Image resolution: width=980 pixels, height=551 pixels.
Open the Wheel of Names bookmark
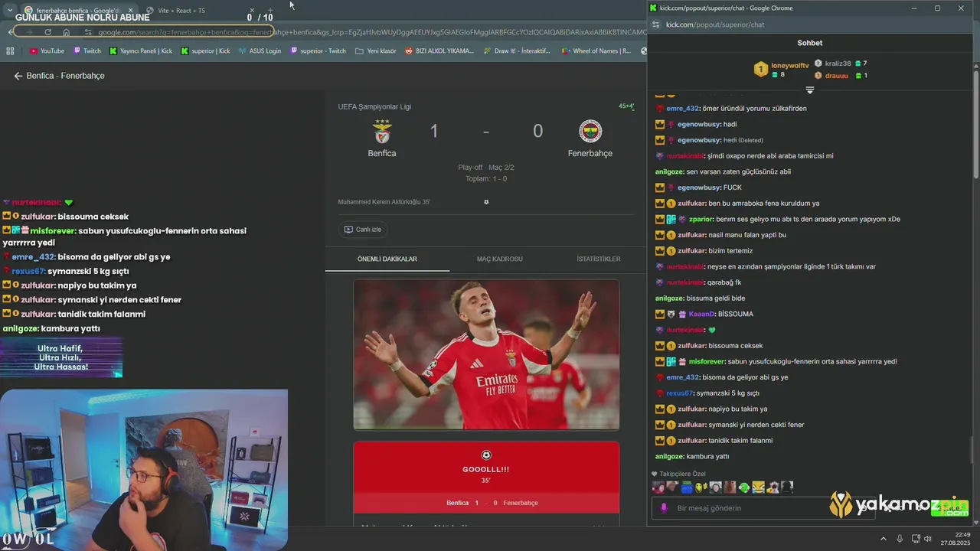596,51
